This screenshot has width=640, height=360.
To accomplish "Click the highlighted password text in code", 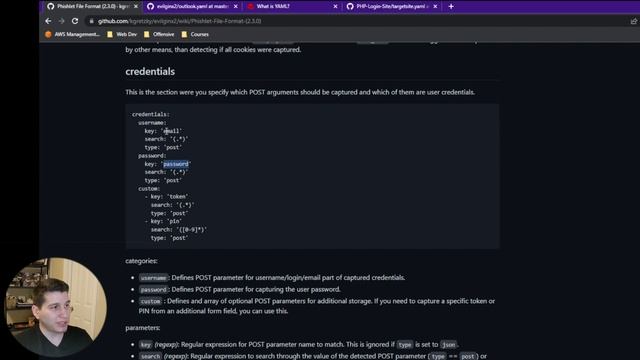I will coord(176,164).
